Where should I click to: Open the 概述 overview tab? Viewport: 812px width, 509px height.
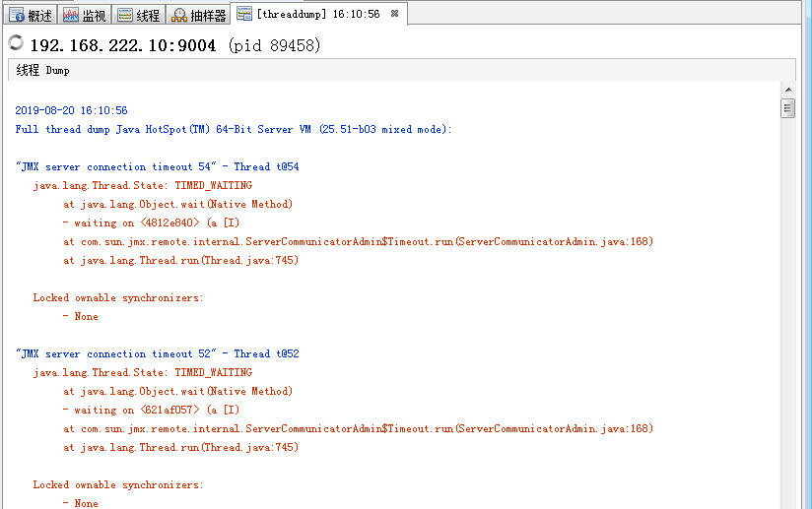click(31, 16)
